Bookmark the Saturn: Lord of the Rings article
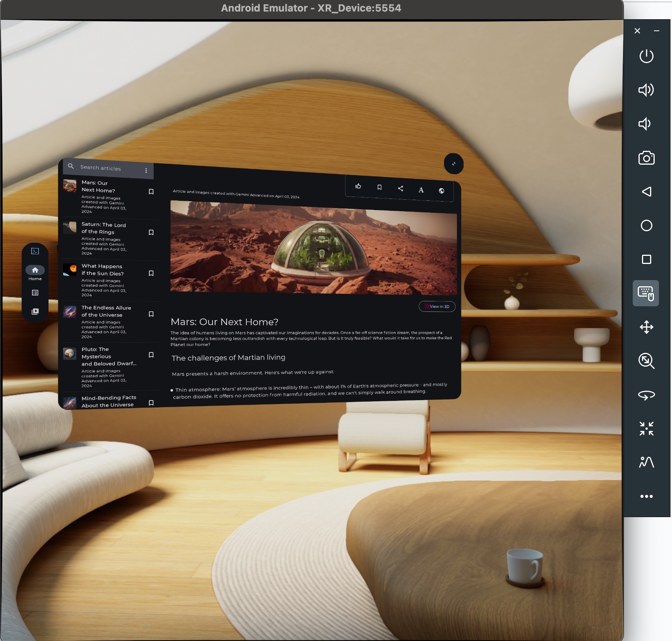This screenshot has width=672, height=641. click(151, 232)
